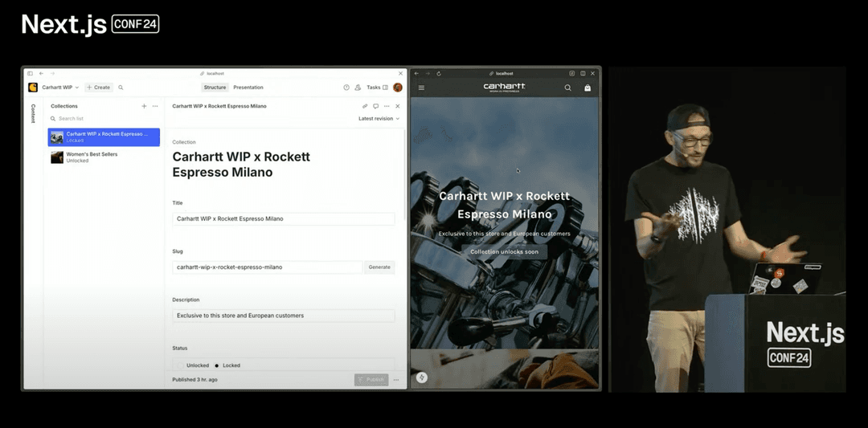The height and width of the screenshot is (428, 868).
Task: Select Women's Best Sellers list item
Action: tap(104, 157)
